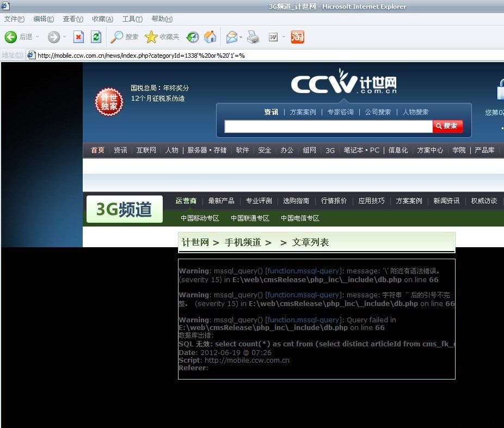Select the 方案案例 search tab
504x428 pixels.
tap(303, 112)
